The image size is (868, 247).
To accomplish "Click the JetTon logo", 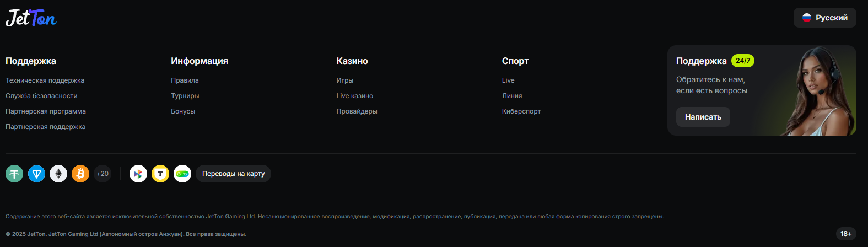I will tap(31, 18).
